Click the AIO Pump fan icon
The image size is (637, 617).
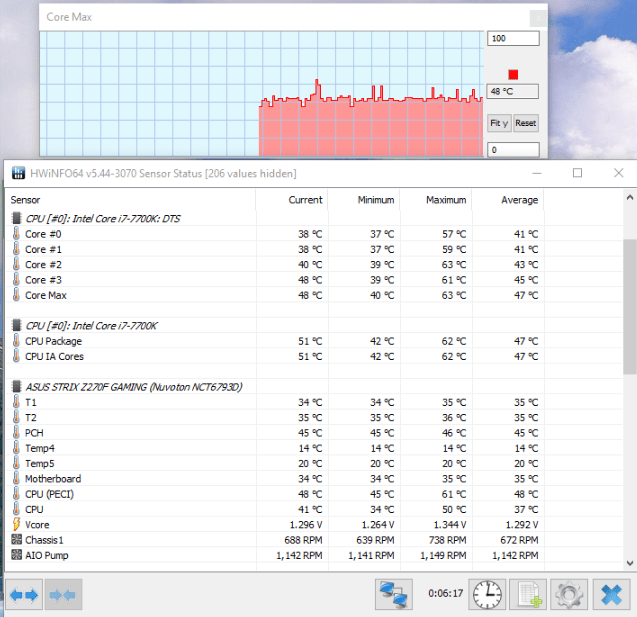[x=16, y=555]
